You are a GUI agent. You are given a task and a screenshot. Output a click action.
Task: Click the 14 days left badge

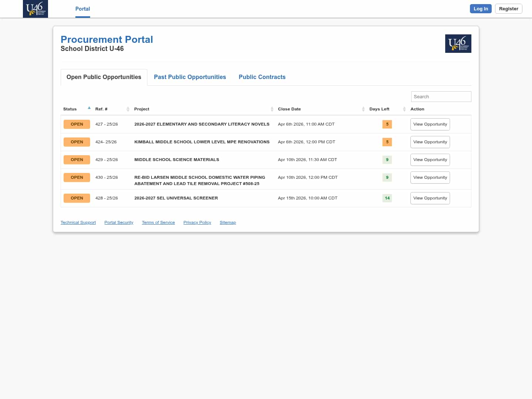pyautogui.click(x=387, y=198)
